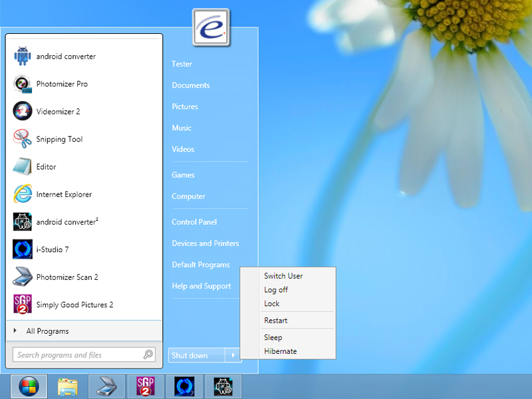The width and height of the screenshot is (532, 399).
Task: Open the Tester user folder
Action: click(182, 64)
